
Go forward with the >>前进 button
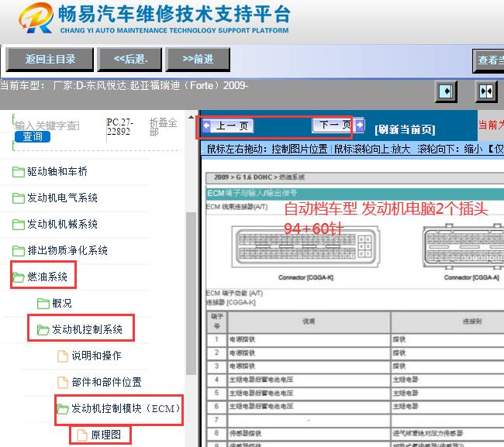(198, 60)
